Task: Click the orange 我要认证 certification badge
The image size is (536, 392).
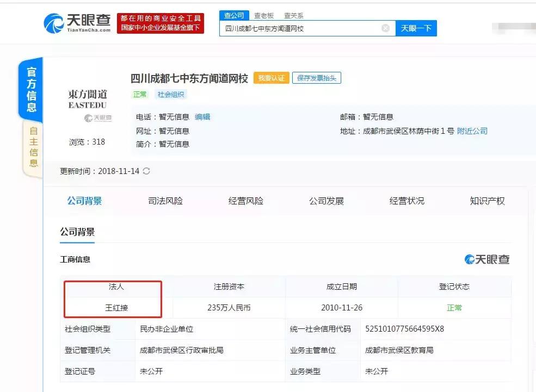Action: pos(271,78)
